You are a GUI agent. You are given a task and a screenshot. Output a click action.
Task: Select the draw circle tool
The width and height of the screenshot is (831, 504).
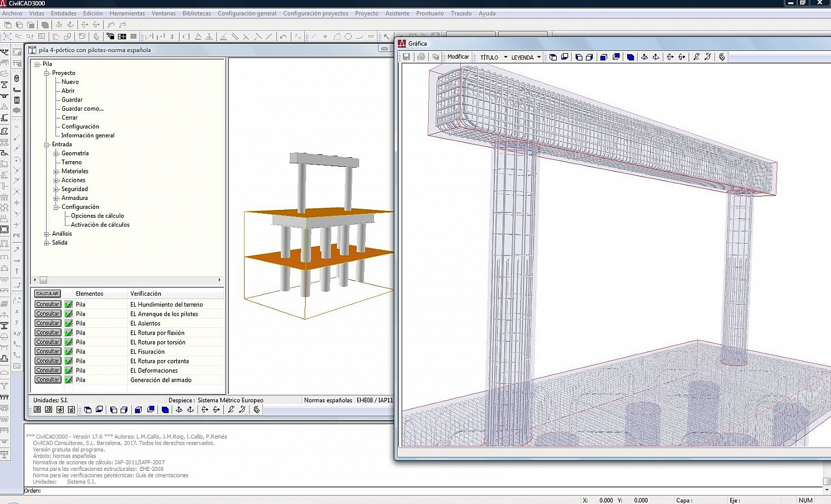pyautogui.click(x=348, y=37)
